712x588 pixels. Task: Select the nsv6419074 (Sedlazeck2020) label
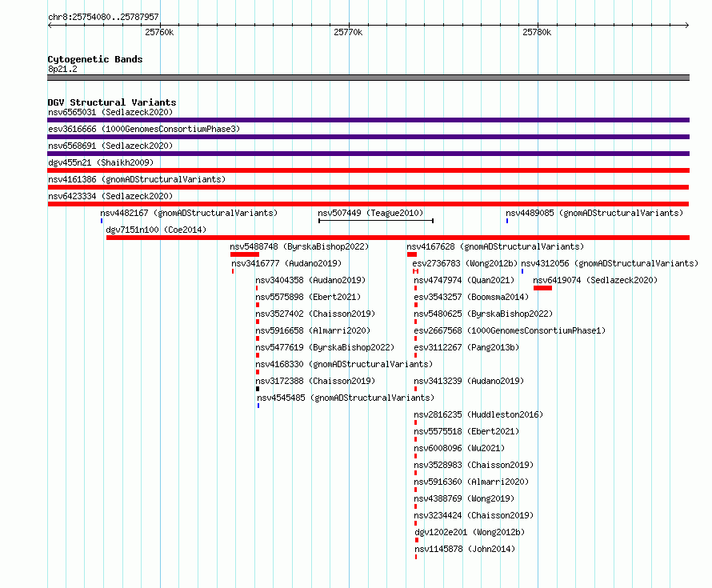(595, 280)
